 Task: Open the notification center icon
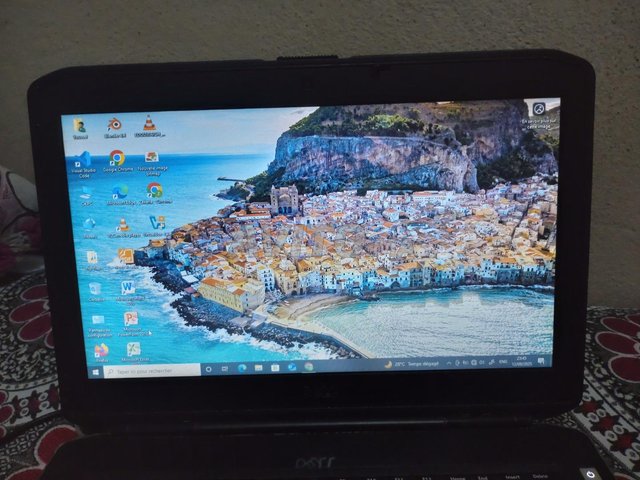pos(541,361)
